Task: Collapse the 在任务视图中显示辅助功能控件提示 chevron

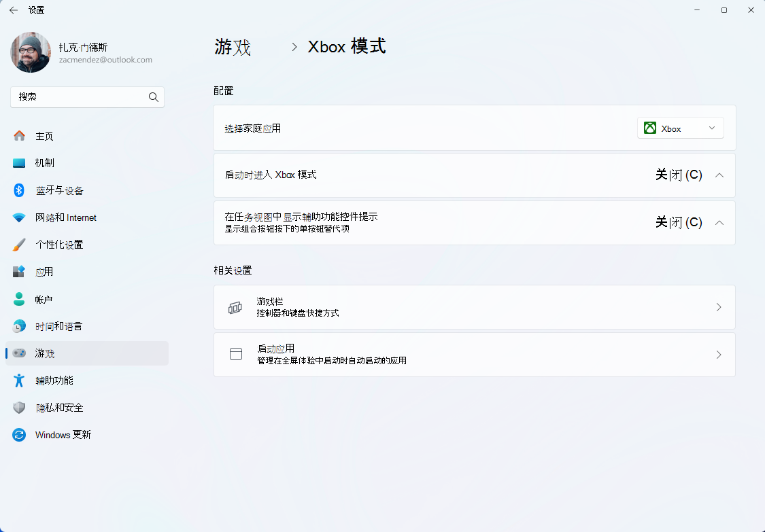Action: pyautogui.click(x=719, y=223)
